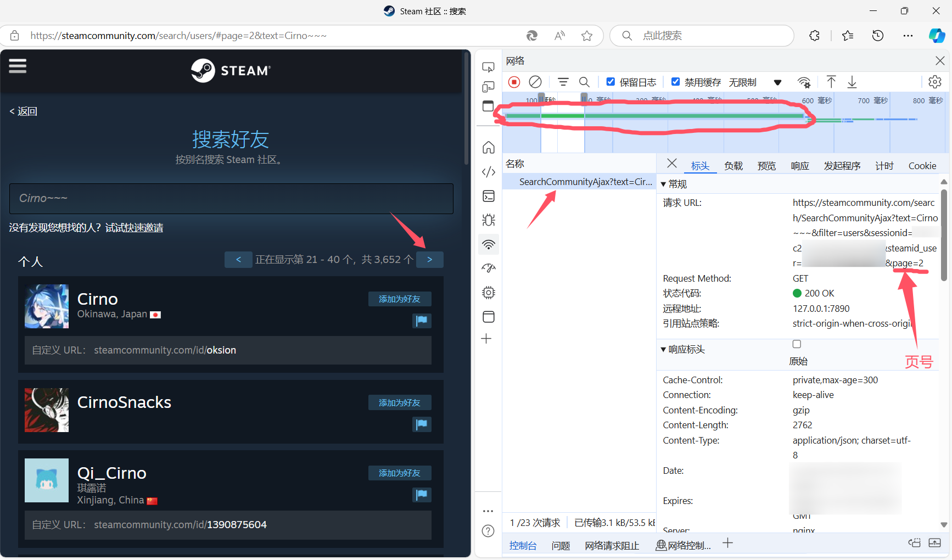Click the import HAR upload arrow
The image size is (952, 560).
point(831,82)
